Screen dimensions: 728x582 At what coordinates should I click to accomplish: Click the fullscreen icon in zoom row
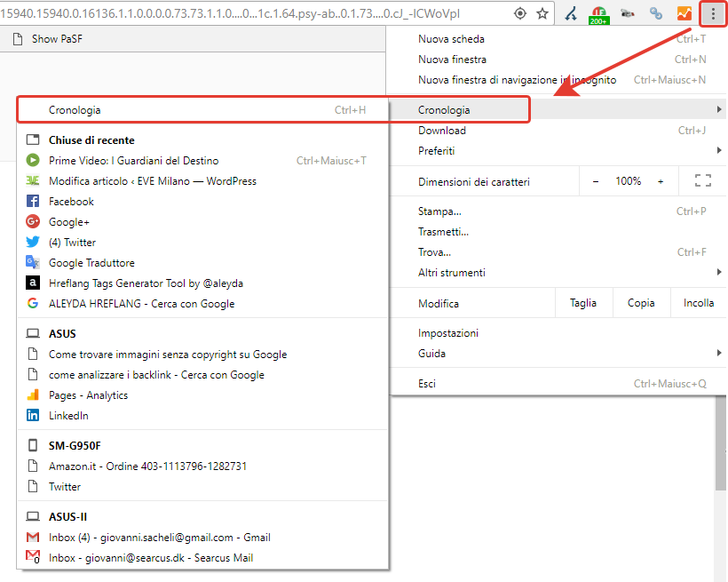(703, 181)
